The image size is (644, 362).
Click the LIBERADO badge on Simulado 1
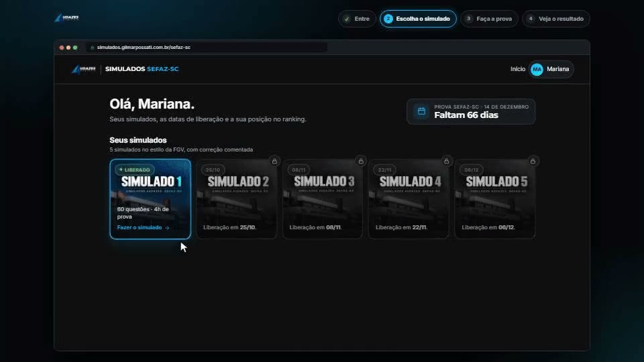(x=134, y=170)
